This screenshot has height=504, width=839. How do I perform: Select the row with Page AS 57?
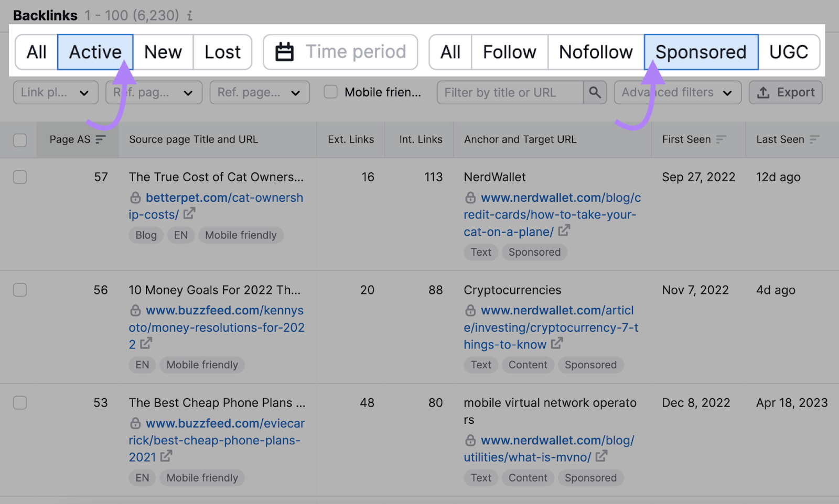[20, 177]
